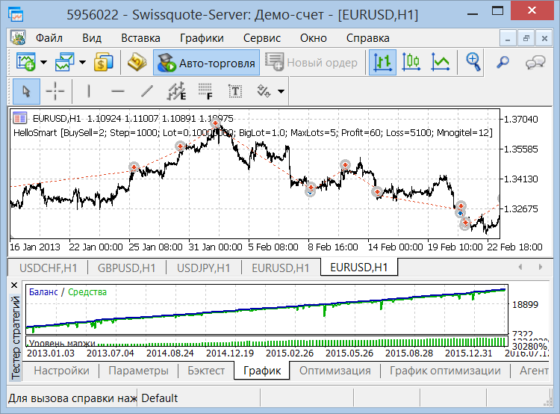Close the strategy tester panel
The width and height of the screenshot is (560, 414).
tap(14, 285)
